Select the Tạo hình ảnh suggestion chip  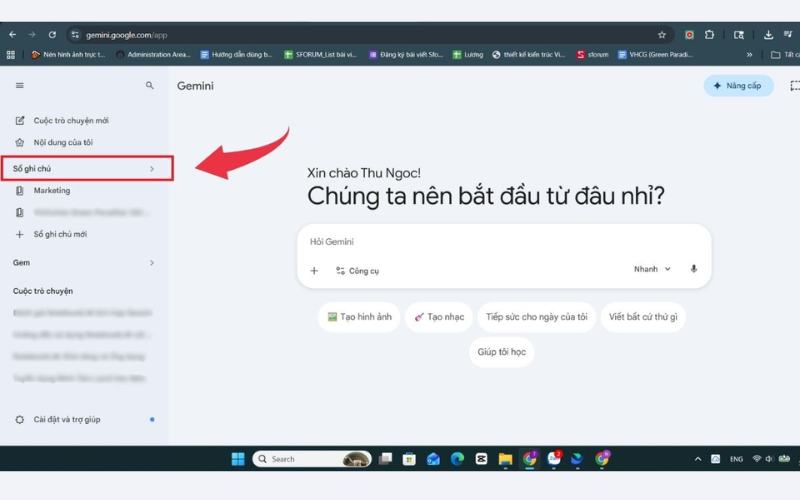pos(359,317)
